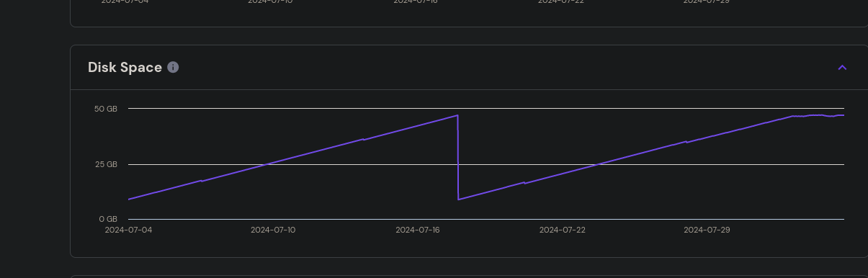This screenshot has width=868, height=278.
Task: Click the Disk Space heading
Action: pos(125,67)
